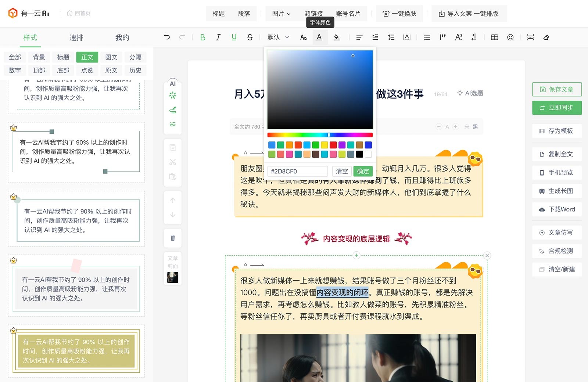
Task: Insert a table using the table icon
Action: pyautogui.click(x=495, y=37)
